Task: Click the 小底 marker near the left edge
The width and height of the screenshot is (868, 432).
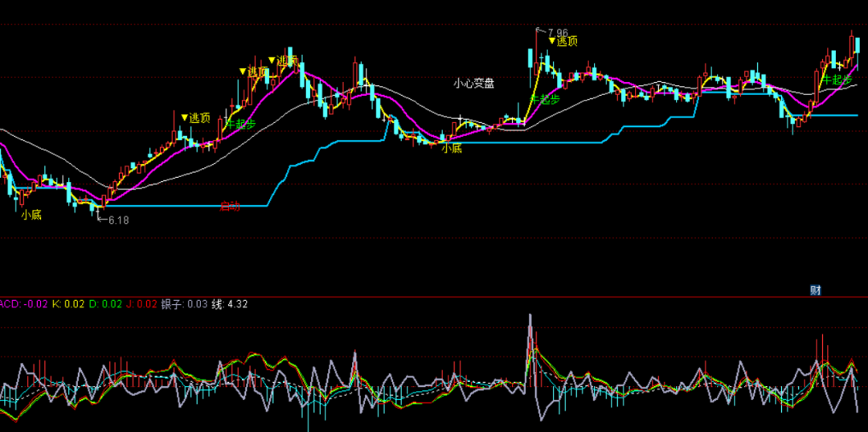Action: click(31, 215)
